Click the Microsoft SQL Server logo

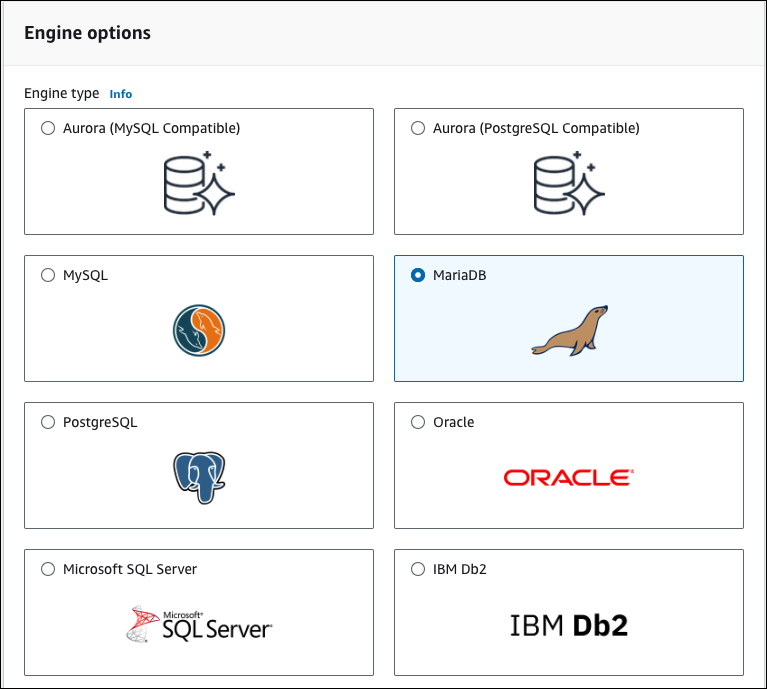tap(199, 624)
